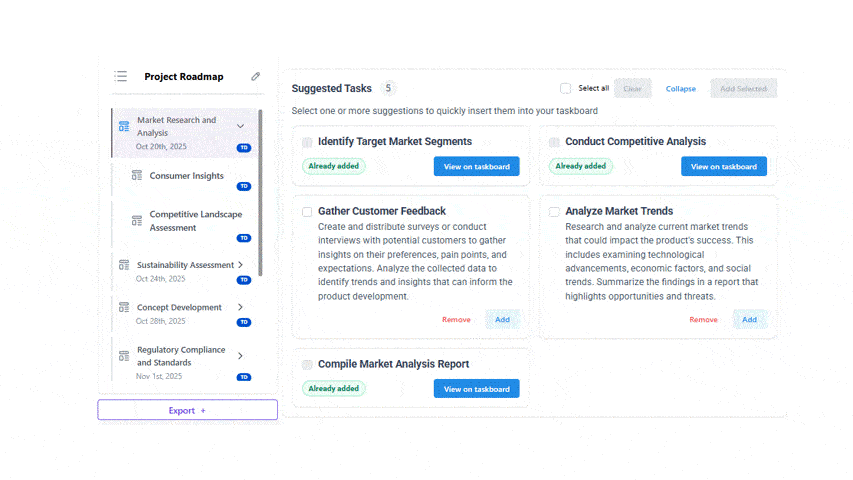
Task: Click the Regulatory Compliance and Standards icon
Action: pyautogui.click(x=124, y=356)
